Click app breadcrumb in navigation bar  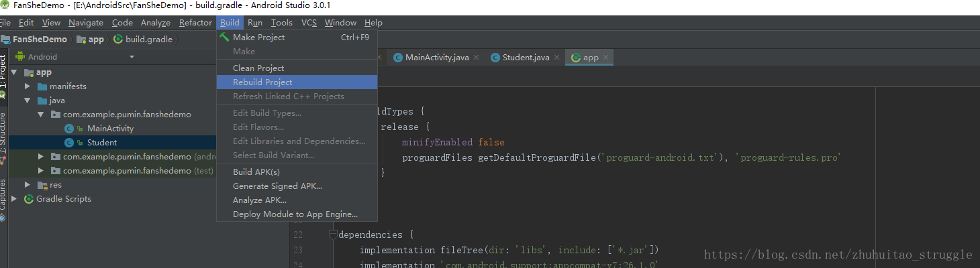(x=96, y=39)
